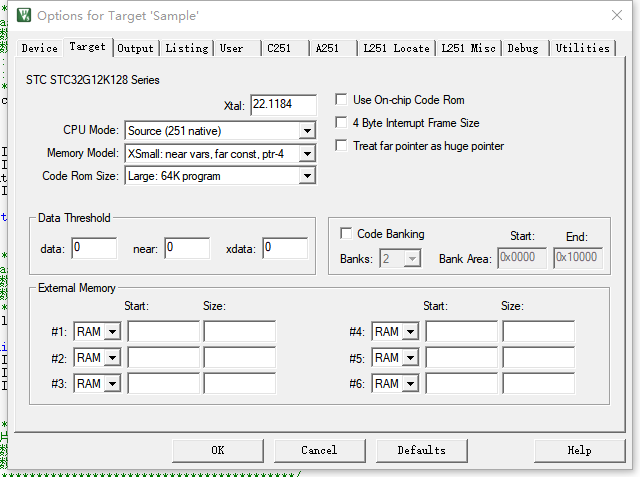
Task: Enable the Code Banking checkbox
Action: [x=346, y=233]
